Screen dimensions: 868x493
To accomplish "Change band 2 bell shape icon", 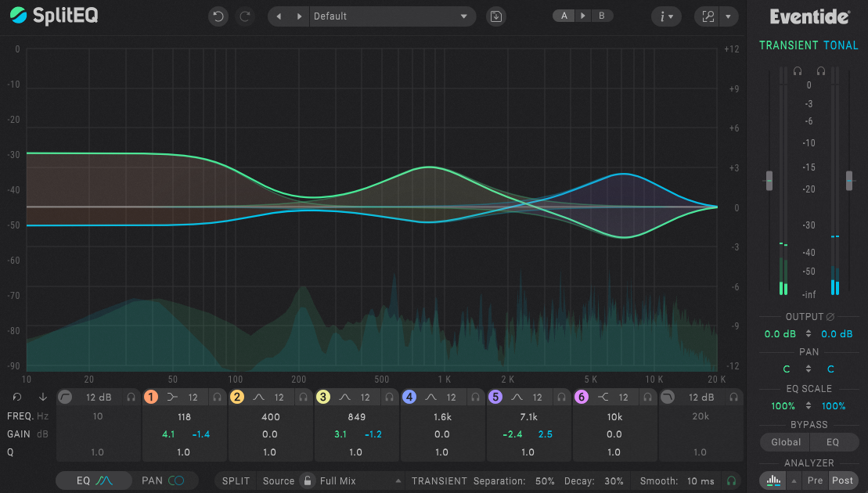I will click(x=258, y=398).
